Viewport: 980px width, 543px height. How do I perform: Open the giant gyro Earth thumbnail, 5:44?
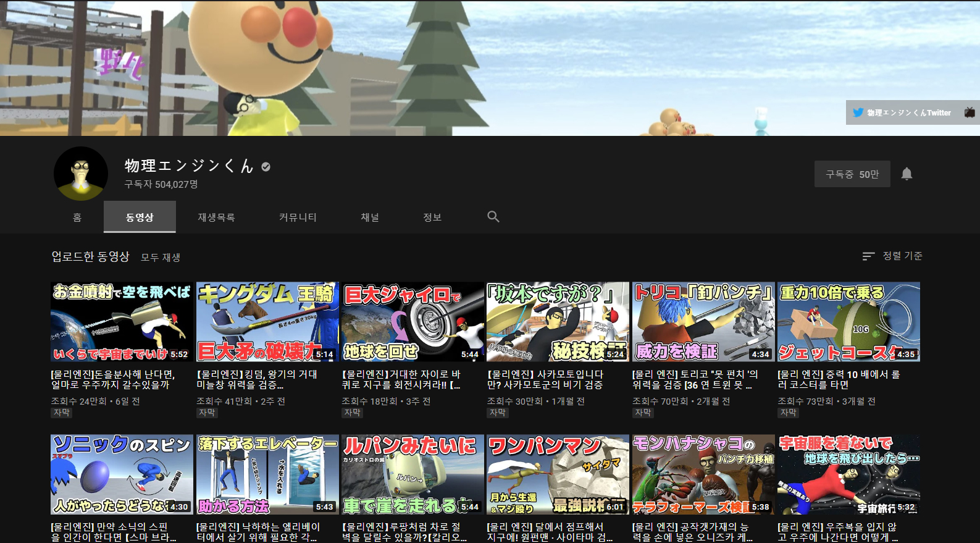click(413, 322)
